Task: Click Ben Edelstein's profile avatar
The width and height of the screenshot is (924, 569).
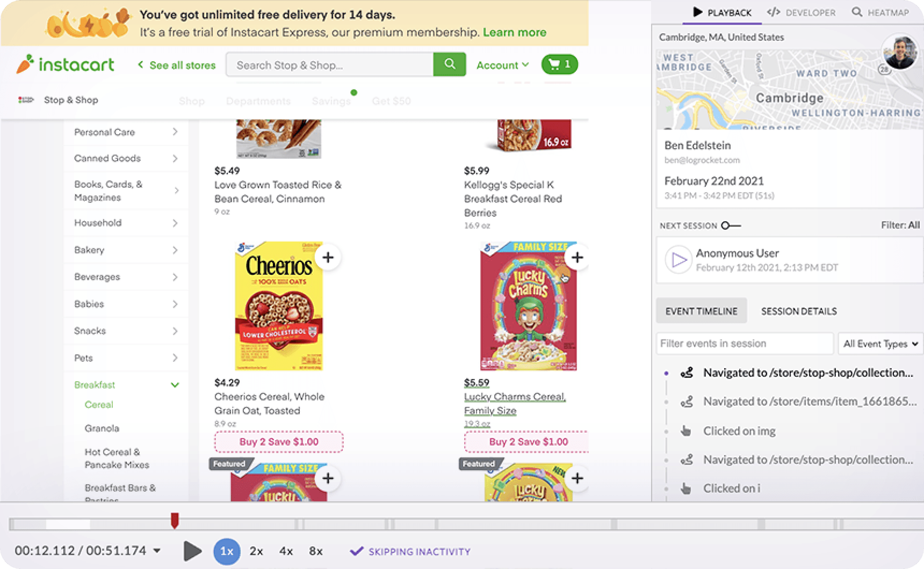Action: [x=900, y=53]
